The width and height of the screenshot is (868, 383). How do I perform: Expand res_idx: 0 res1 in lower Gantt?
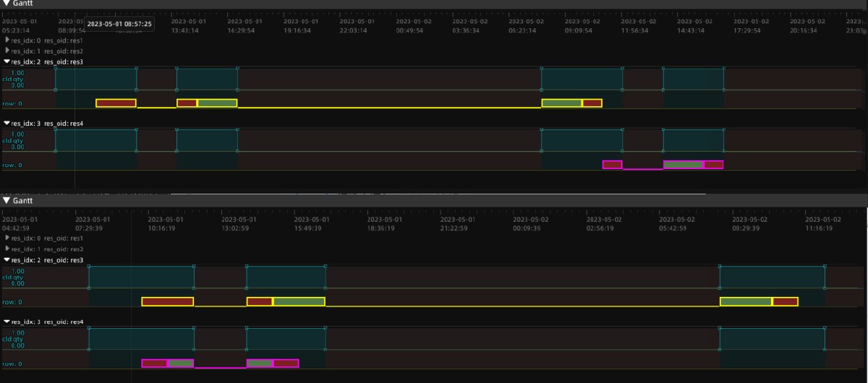pos(8,238)
